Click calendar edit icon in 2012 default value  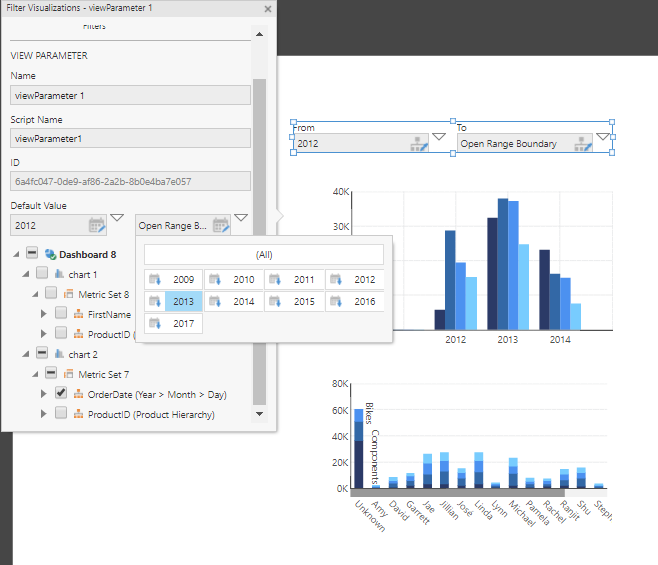tap(97, 225)
